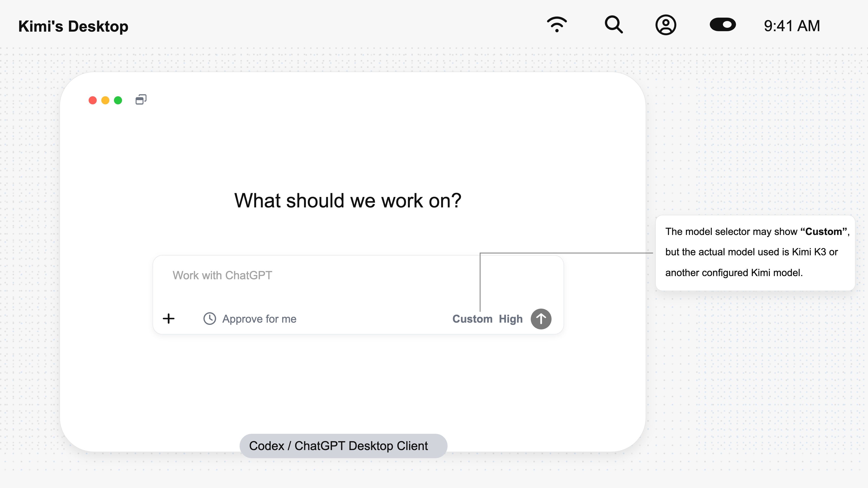868x488 pixels.
Task: Send the message with the up-arrow button
Action: click(x=541, y=319)
